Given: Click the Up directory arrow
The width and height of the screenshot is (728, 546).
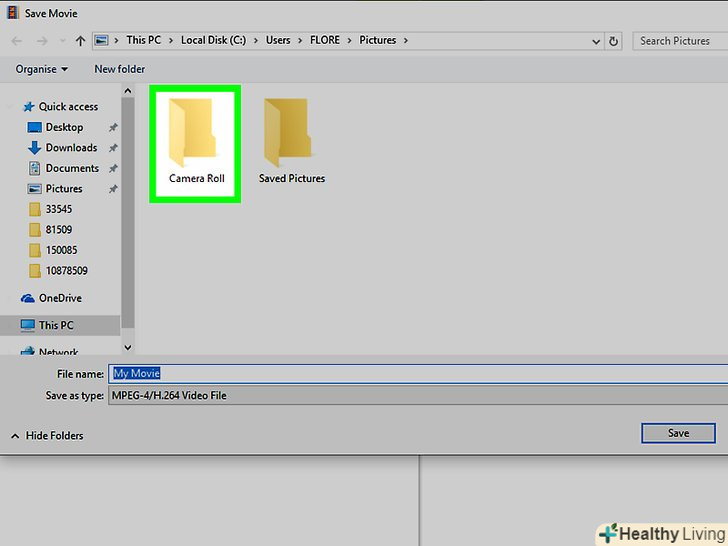Looking at the screenshot, I should pos(79,41).
